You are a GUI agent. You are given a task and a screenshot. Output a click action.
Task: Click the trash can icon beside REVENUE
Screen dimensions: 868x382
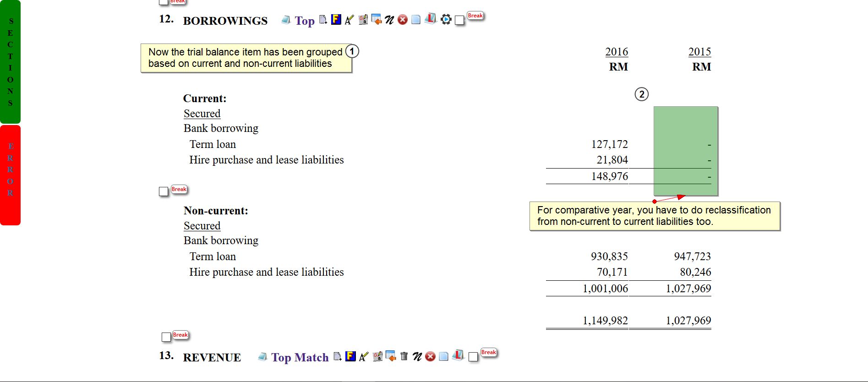[x=404, y=356]
